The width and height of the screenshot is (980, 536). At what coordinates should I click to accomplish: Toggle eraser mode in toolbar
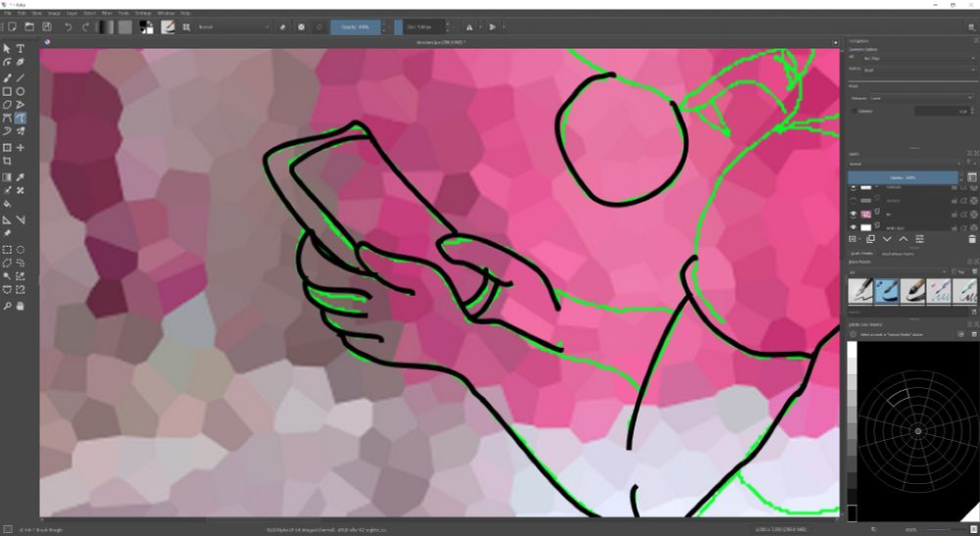click(x=283, y=26)
